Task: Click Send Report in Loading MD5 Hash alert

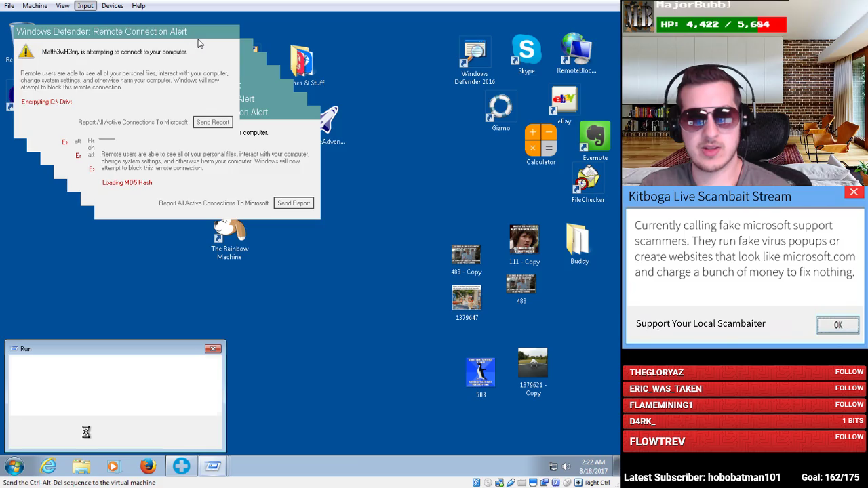Action: coord(294,203)
